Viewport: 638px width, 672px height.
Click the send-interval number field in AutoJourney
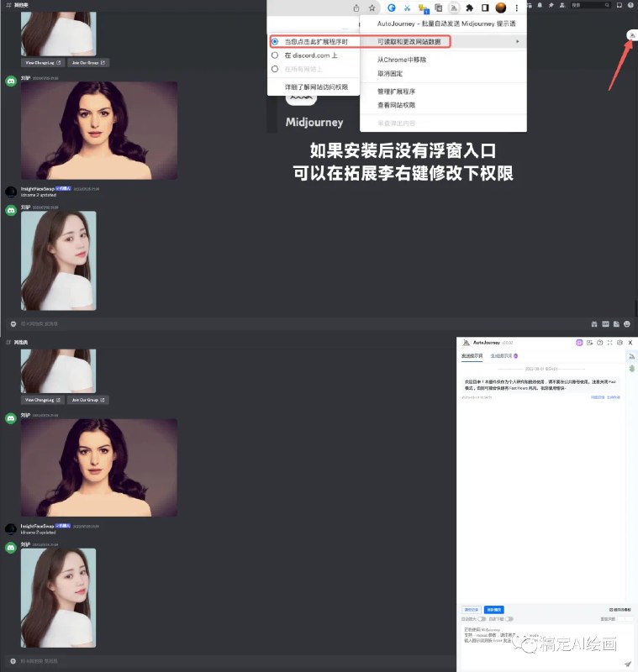coord(625,619)
